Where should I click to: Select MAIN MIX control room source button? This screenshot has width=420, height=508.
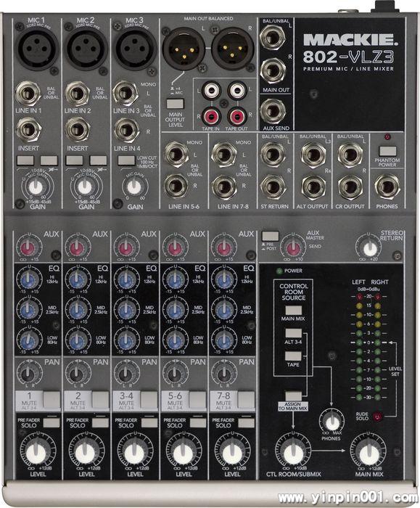pos(293,311)
